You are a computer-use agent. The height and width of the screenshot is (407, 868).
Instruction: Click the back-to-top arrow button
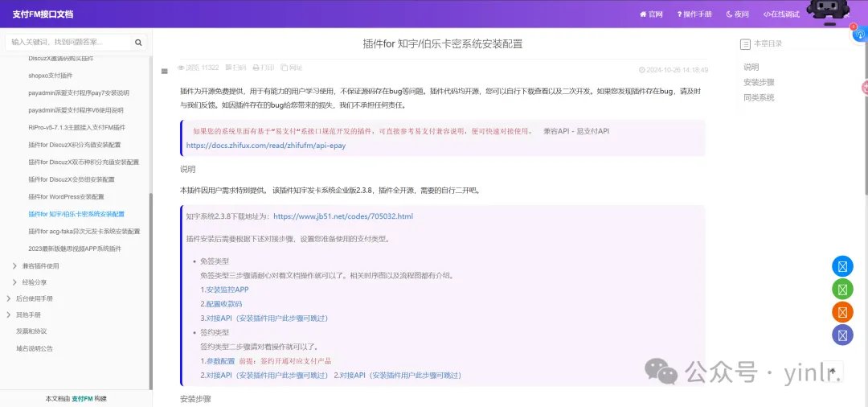coord(833,371)
